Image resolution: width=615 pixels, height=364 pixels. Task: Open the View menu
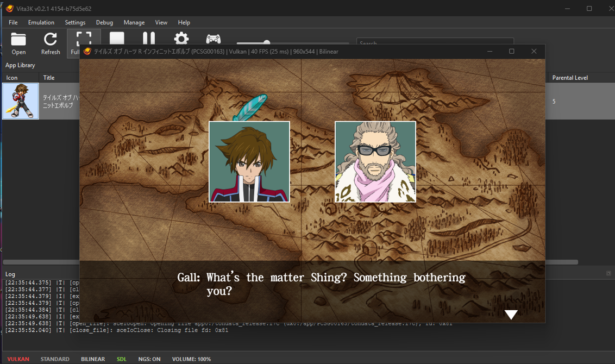pos(161,22)
